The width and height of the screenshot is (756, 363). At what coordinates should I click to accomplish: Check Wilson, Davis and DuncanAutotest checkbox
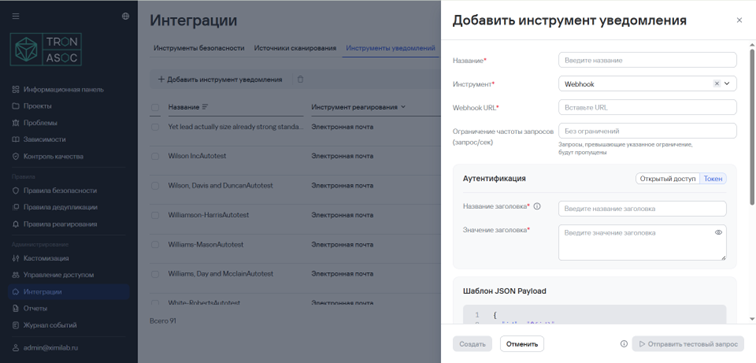tap(155, 186)
